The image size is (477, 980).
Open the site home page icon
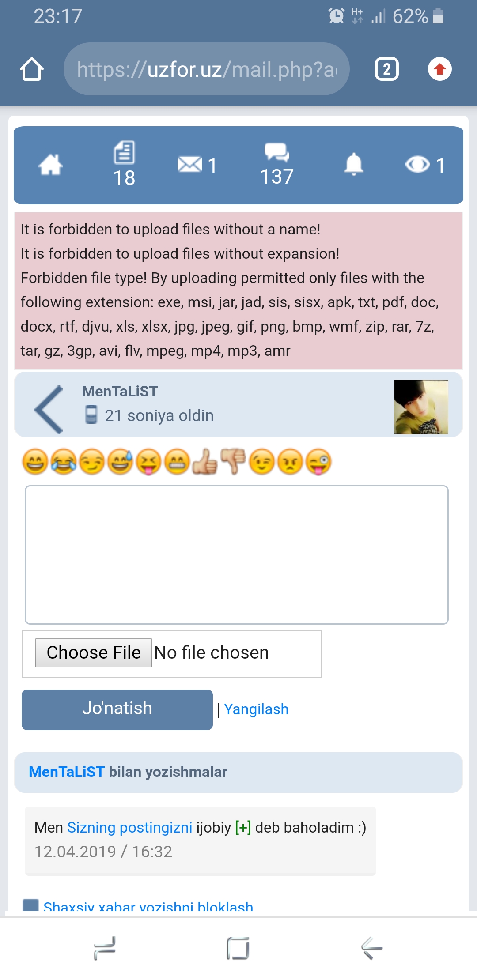(50, 165)
